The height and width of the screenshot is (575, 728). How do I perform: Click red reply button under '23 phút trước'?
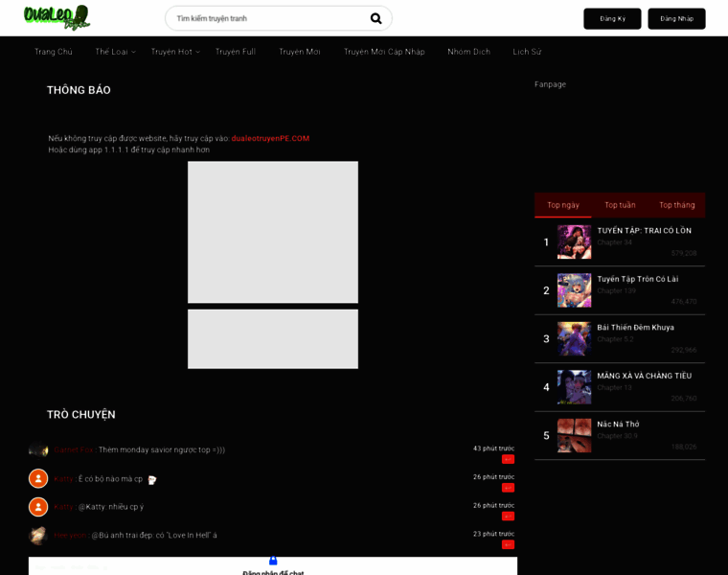(x=508, y=544)
